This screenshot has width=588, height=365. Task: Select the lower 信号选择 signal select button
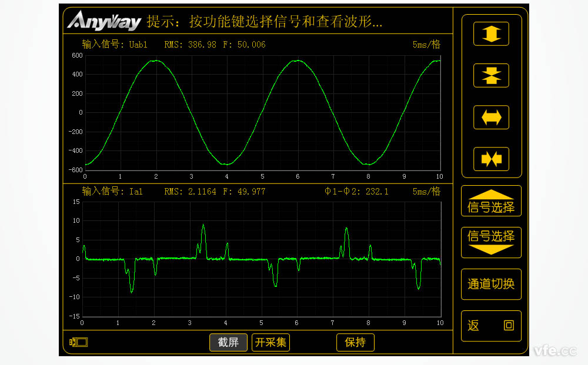coord(491,242)
